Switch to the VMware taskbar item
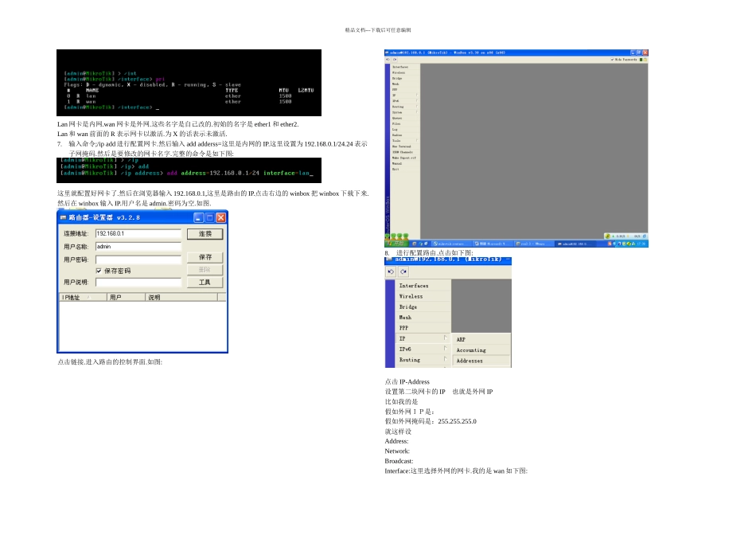The height and width of the screenshot is (535, 756). tap(534, 244)
